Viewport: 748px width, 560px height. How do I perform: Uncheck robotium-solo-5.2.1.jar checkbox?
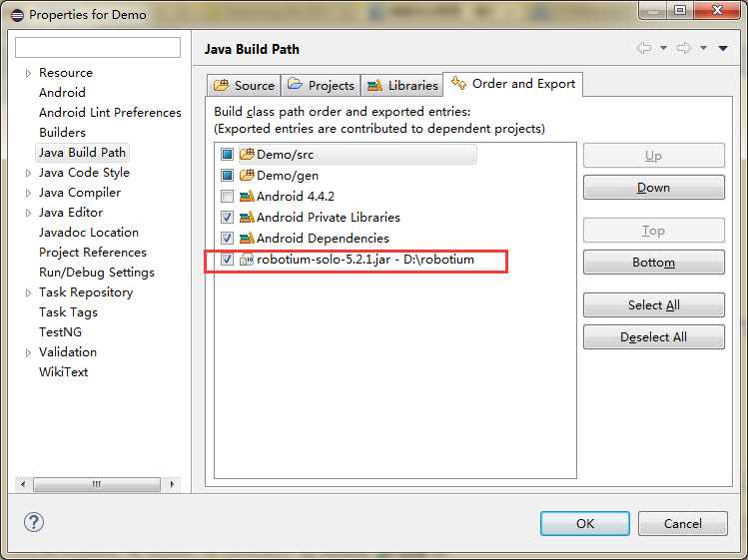click(x=227, y=259)
